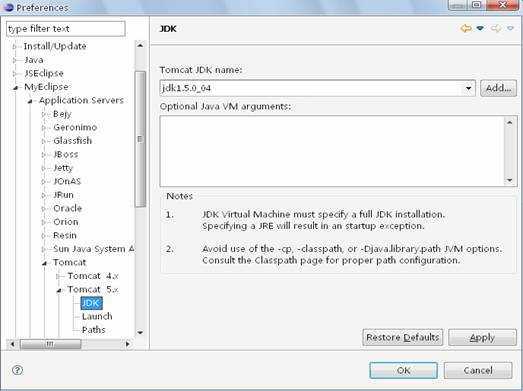
Task: Click the help question mark icon
Action: tap(17, 370)
